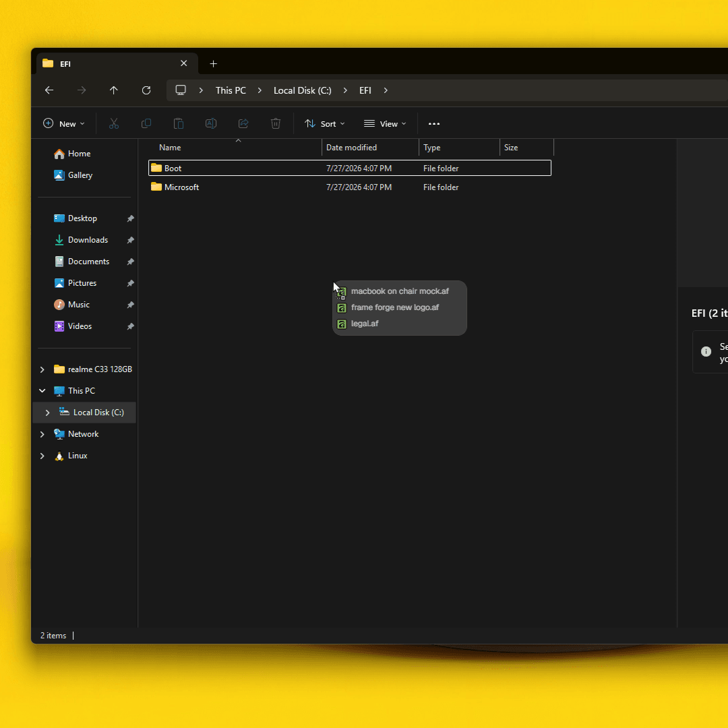Viewport: 728px width, 728px height.
Task: Expand the Linux tree node
Action: coord(42,456)
